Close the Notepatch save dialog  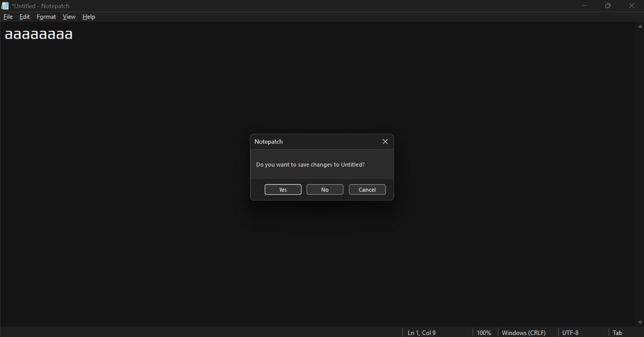[385, 142]
